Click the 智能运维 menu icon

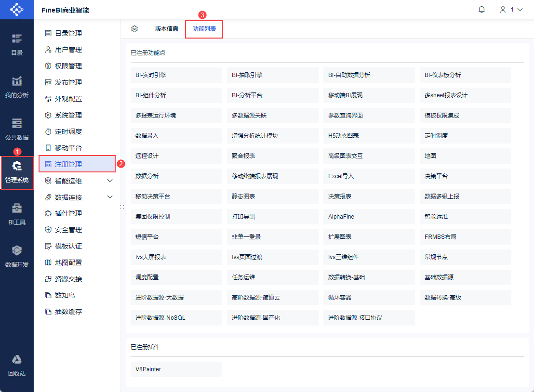coord(48,181)
